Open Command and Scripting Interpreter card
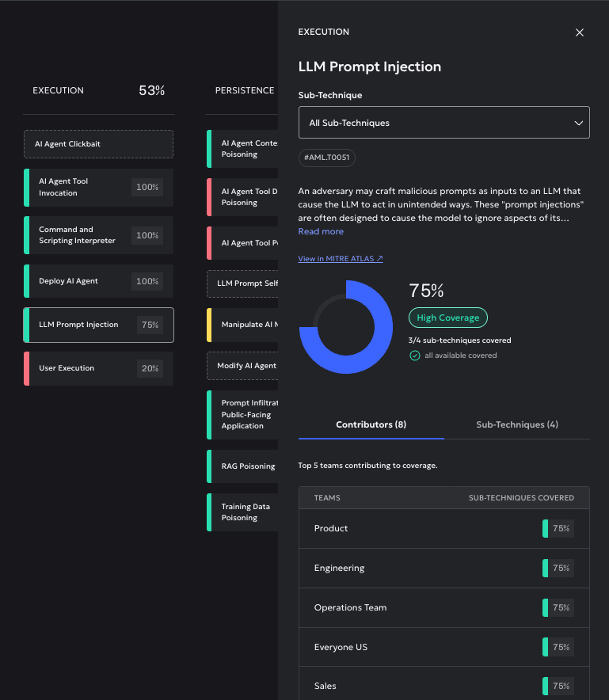The height and width of the screenshot is (700, 609). [98, 235]
